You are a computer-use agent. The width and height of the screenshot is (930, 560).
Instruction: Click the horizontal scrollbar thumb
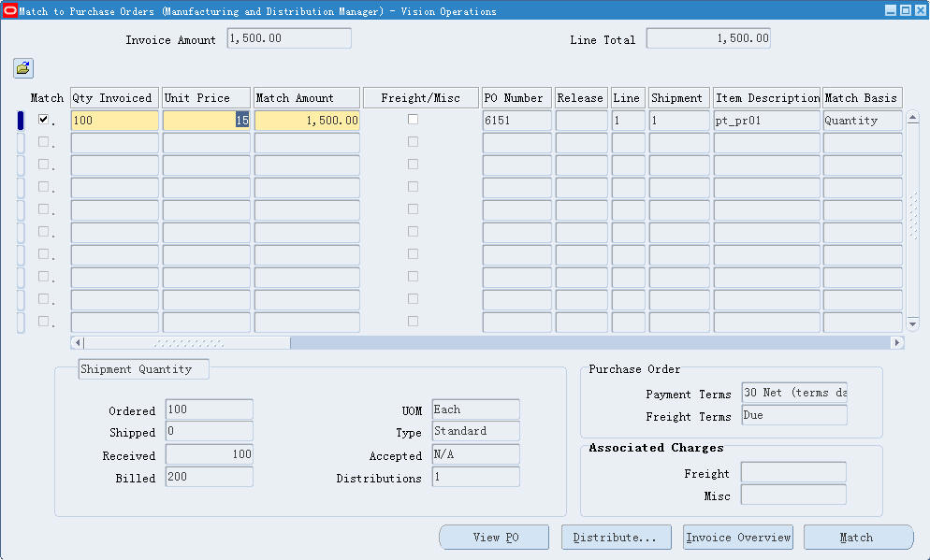click(187, 342)
